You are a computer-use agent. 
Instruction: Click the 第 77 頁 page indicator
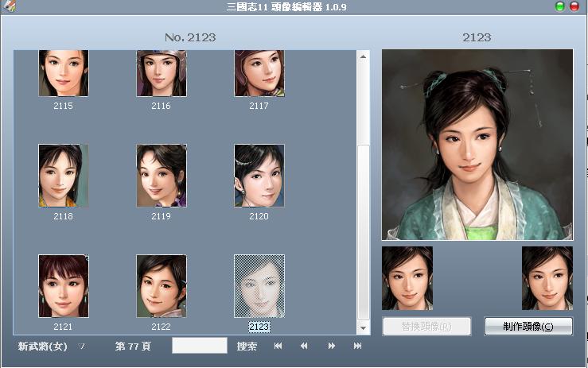tap(133, 347)
